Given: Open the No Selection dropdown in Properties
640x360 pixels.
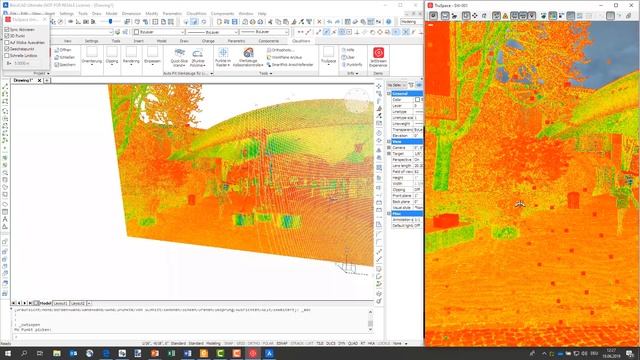Looking at the screenshot, I should click(396, 85).
